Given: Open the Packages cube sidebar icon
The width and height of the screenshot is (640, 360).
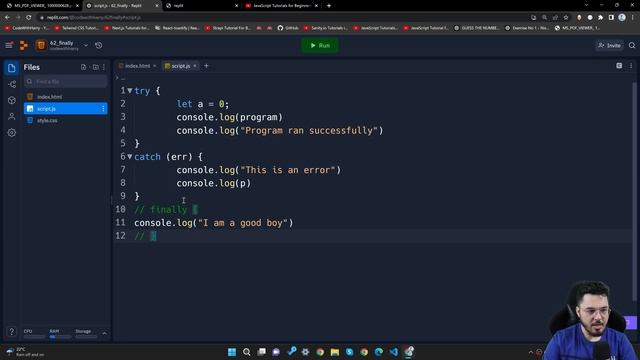Looking at the screenshot, I should pyautogui.click(x=11, y=100).
